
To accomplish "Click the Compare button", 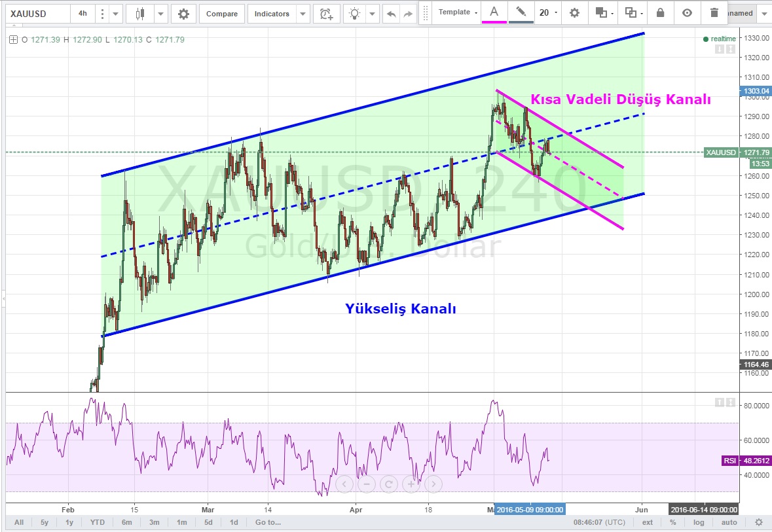I will [x=222, y=14].
